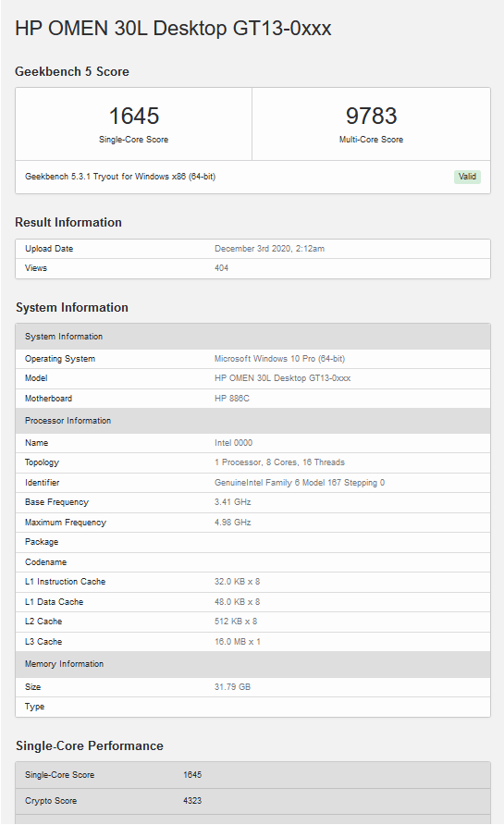Screen dimensions: 504x825
Task: Click the Operating System value Windows 10 Pro
Action: click(x=279, y=359)
